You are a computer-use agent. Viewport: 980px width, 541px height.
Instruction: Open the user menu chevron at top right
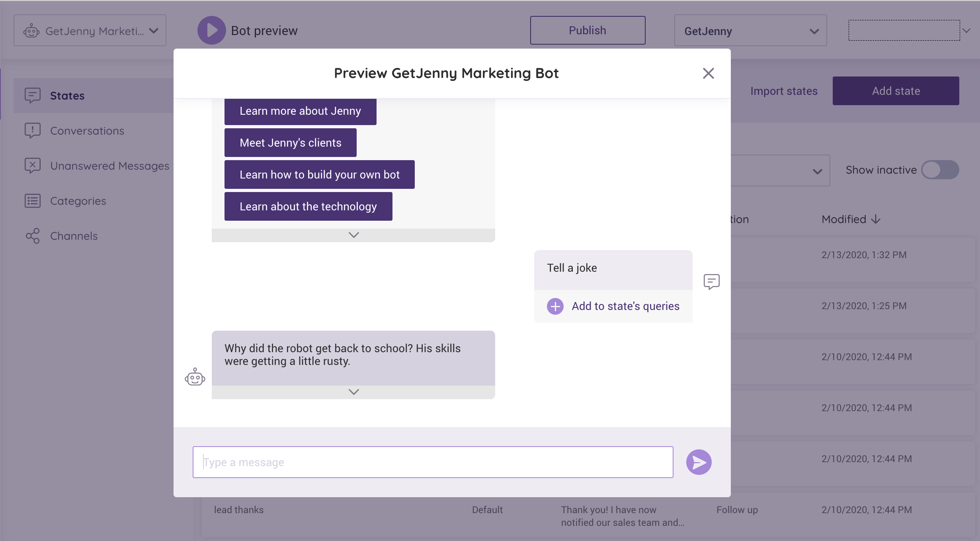click(x=966, y=30)
